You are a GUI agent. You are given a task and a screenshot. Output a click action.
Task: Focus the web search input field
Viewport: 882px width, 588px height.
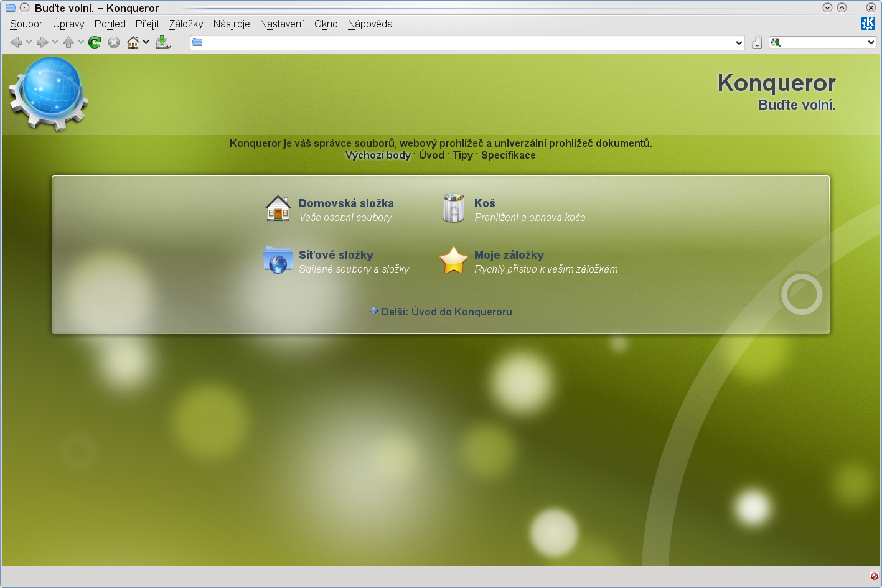824,42
